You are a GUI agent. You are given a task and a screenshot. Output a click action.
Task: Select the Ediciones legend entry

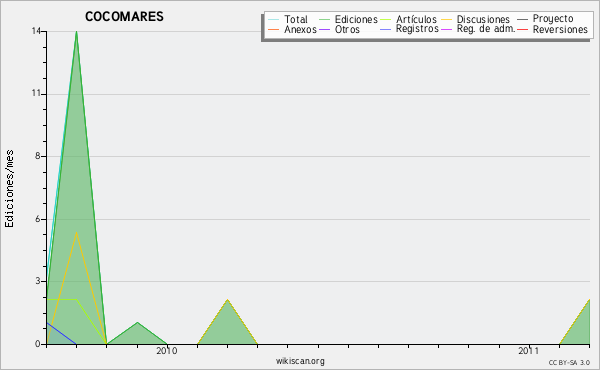348,19
